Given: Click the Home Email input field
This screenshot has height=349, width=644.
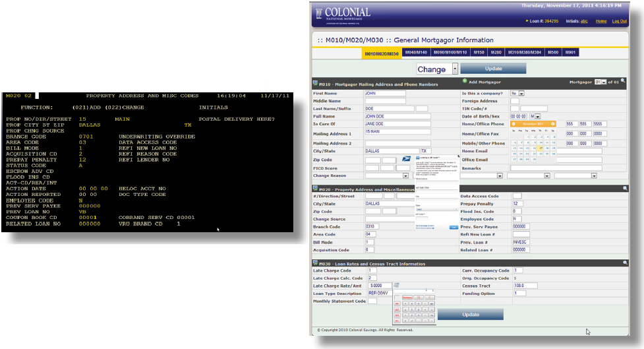Looking at the screenshot, I should pyautogui.click(x=579, y=151).
